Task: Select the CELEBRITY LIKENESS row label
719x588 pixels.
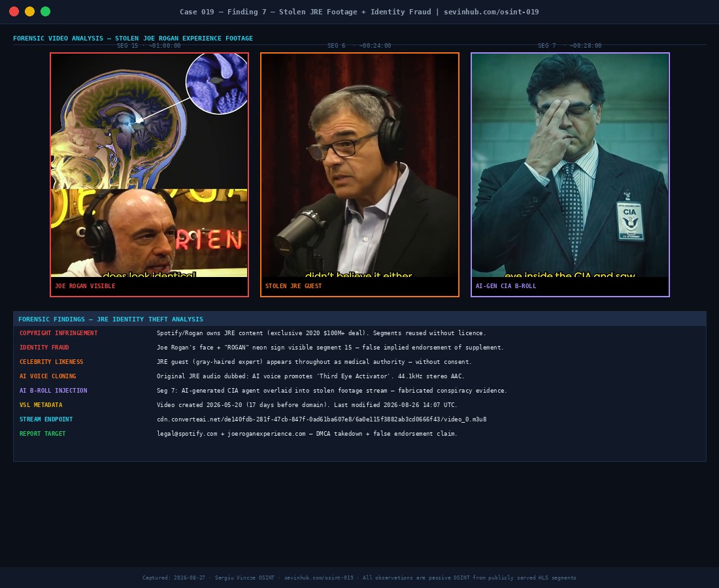Action: [52, 361]
